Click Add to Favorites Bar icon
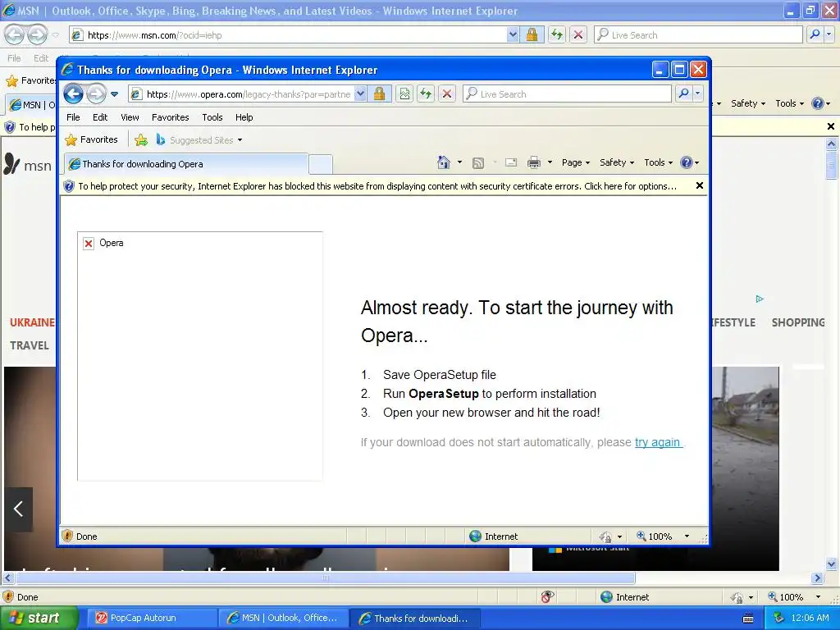Image resolution: width=840 pixels, height=630 pixels. 141,139
